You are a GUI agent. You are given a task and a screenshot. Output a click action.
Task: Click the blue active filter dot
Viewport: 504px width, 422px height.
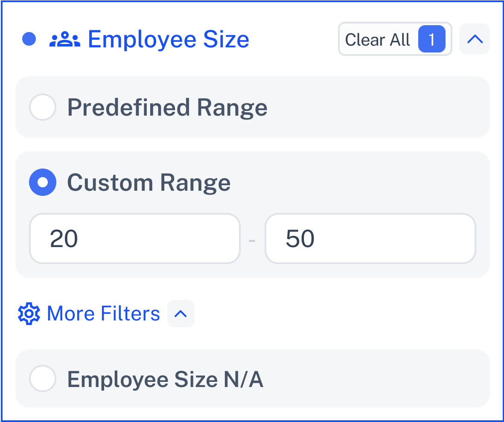click(x=29, y=39)
